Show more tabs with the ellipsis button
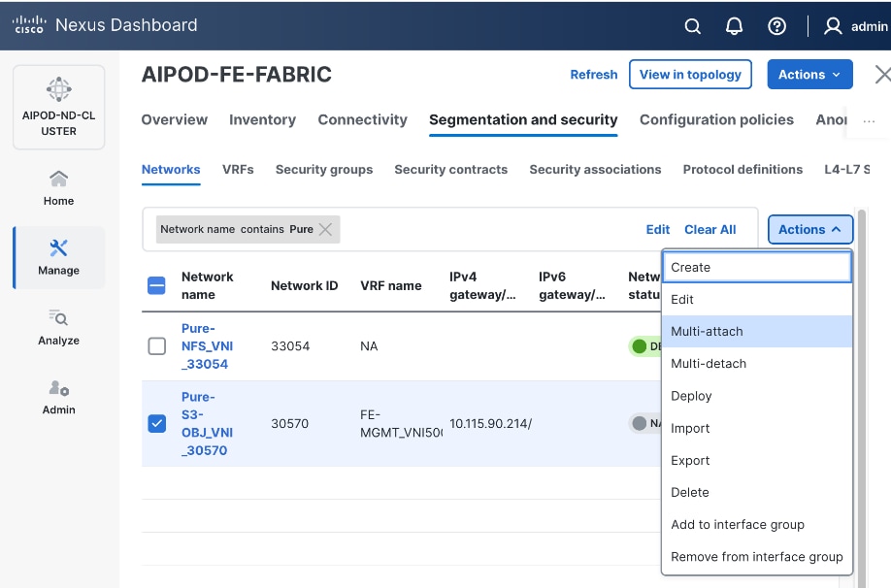Viewport: 891px width, 588px height. [x=868, y=120]
